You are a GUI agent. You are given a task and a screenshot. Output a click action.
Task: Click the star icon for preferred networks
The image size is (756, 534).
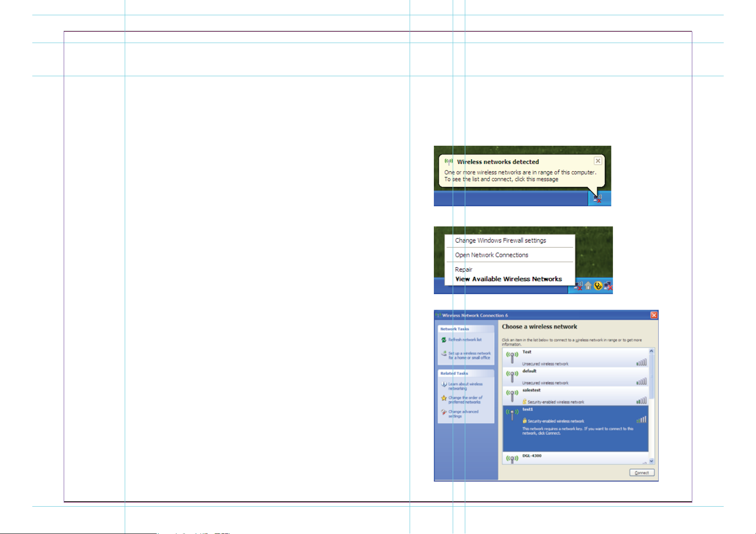(444, 398)
